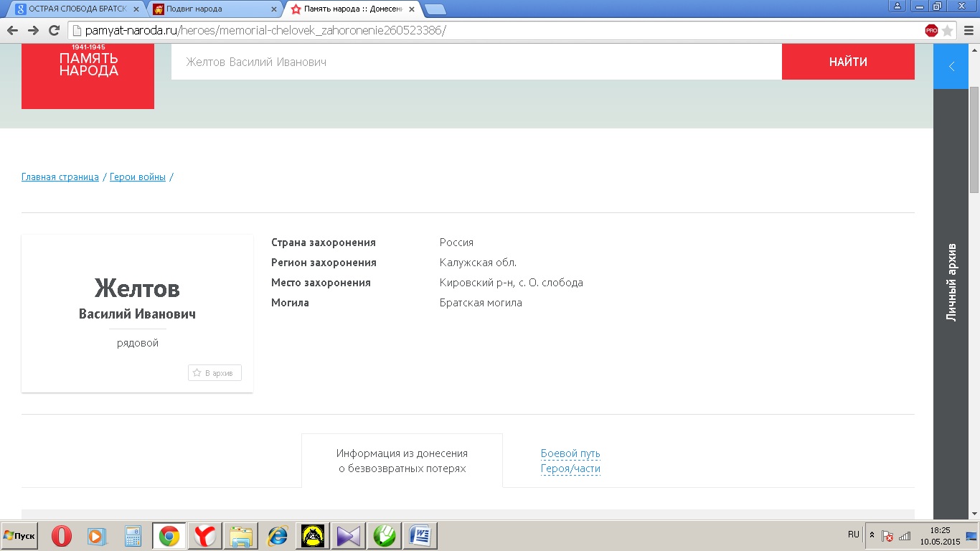Add Желтов to archive with В архив

click(215, 373)
